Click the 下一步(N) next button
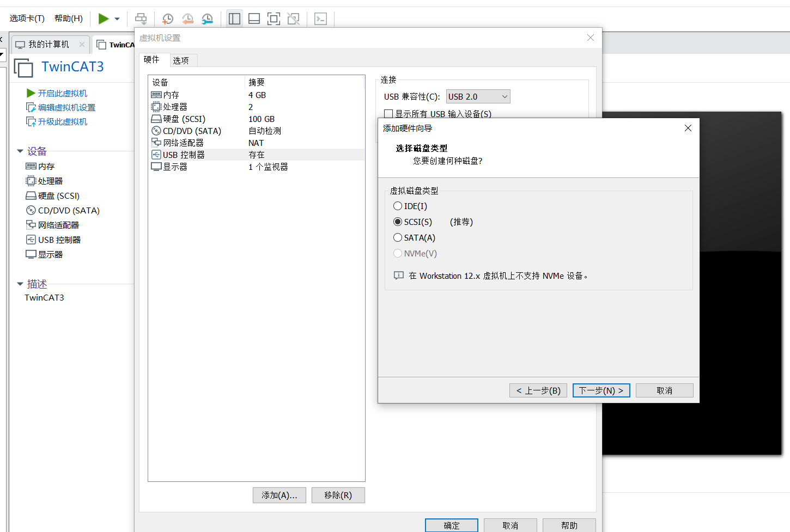Viewport: 790px width, 532px height. (601, 390)
